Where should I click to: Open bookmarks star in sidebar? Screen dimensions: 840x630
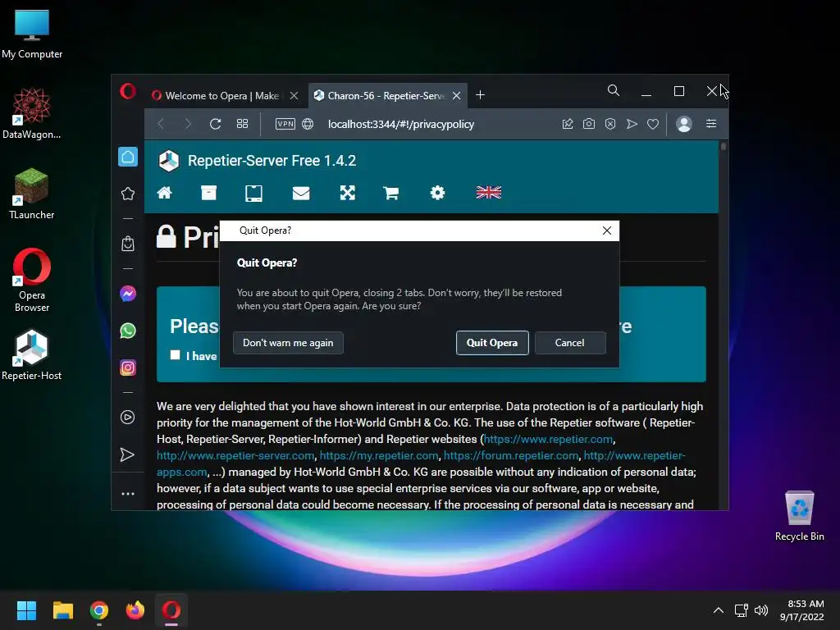(x=127, y=194)
